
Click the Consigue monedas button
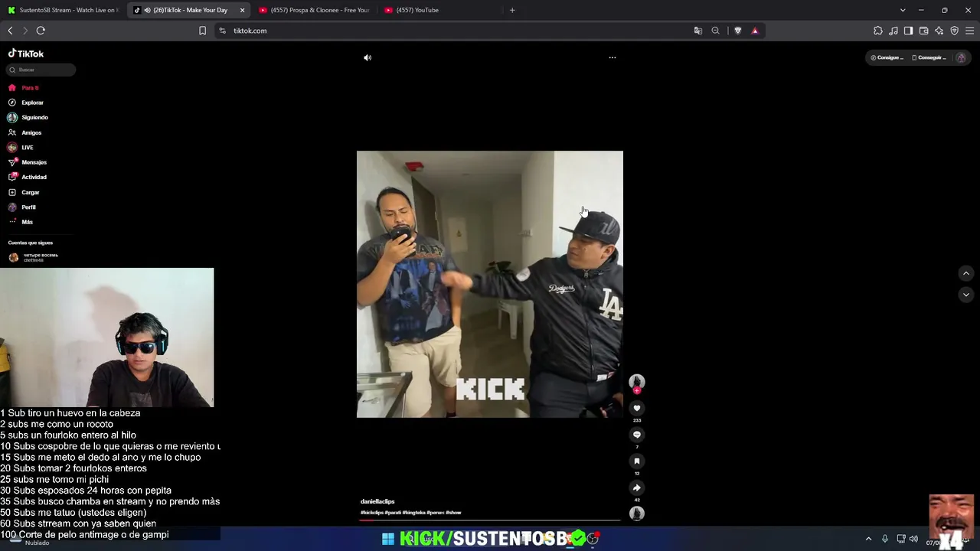(887, 57)
